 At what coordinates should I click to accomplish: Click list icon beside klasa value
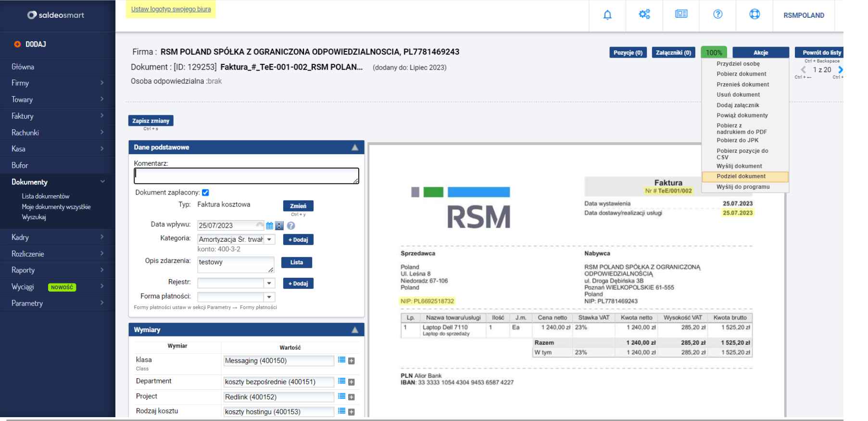pos(342,360)
